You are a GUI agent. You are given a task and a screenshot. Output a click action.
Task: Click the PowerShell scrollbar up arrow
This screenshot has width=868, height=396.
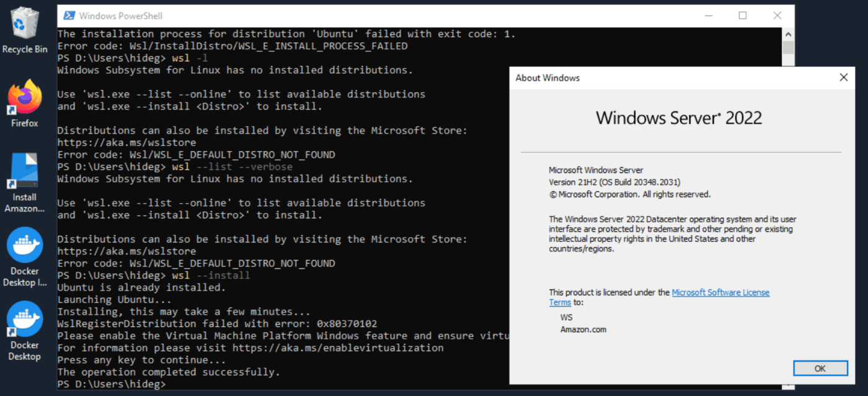(788, 34)
